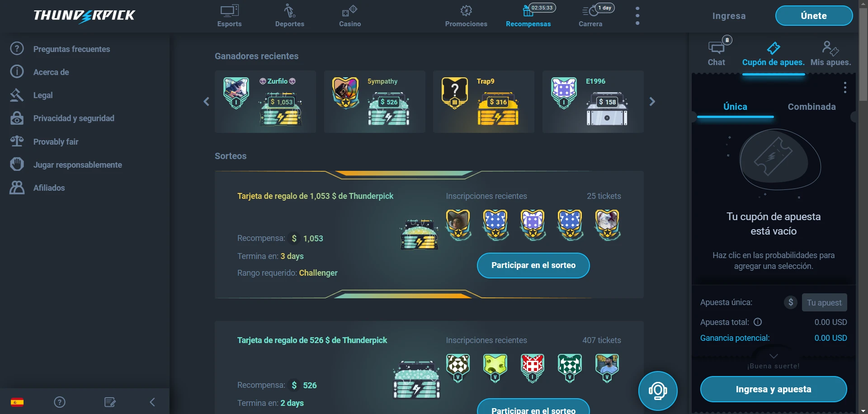Open Acerca de info page
Viewport: 868px width, 414px height.
coord(51,72)
